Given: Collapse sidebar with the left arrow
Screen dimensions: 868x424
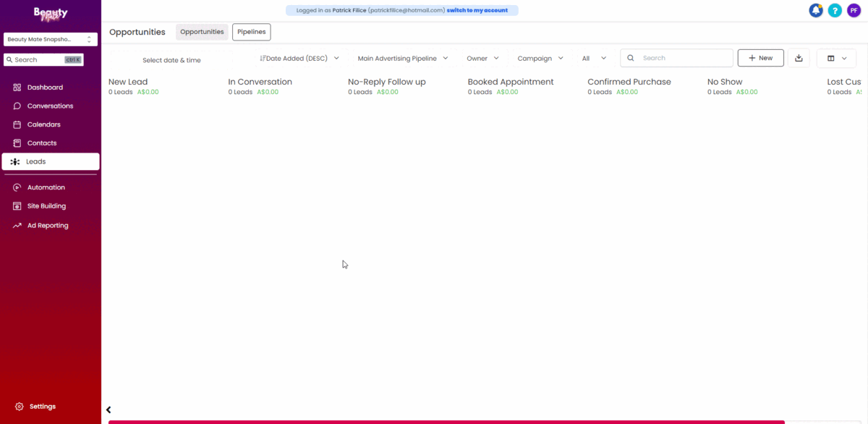Looking at the screenshot, I should [109, 410].
